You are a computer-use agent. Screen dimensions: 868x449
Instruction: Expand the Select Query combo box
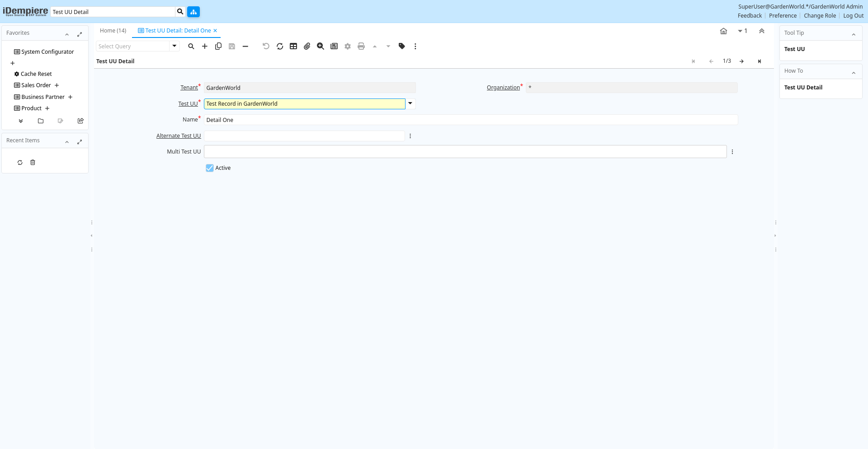175,46
